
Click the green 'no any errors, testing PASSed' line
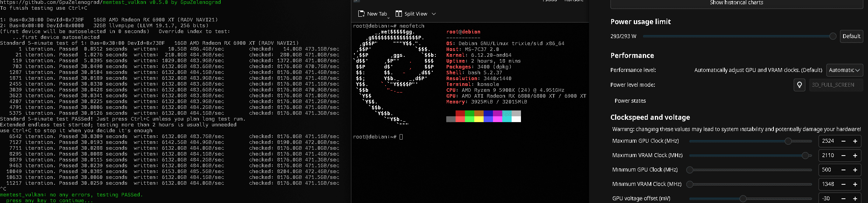[x=72, y=195]
